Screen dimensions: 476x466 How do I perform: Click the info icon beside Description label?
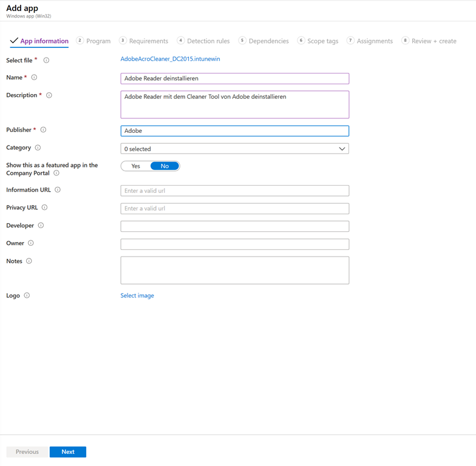pyautogui.click(x=49, y=95)
